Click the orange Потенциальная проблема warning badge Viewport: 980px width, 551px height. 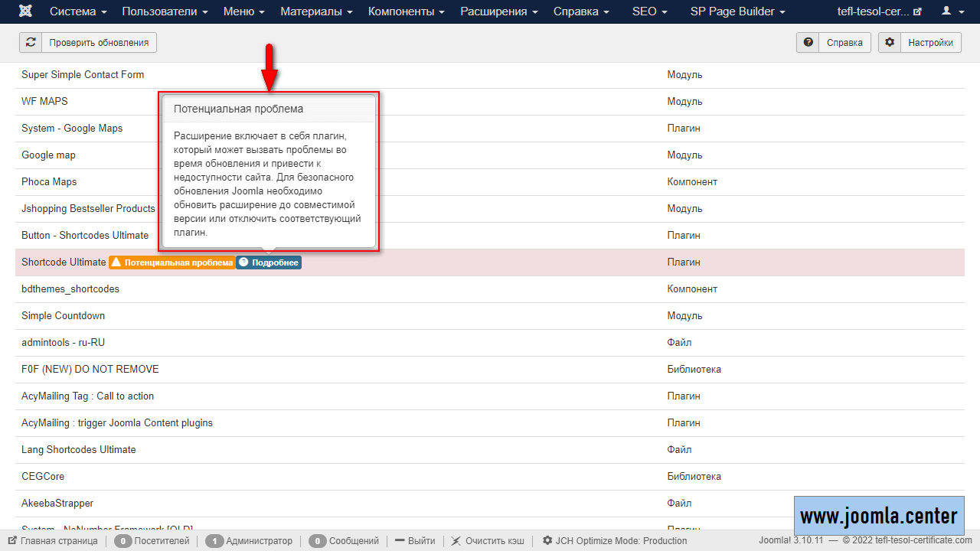pos(172,262)
